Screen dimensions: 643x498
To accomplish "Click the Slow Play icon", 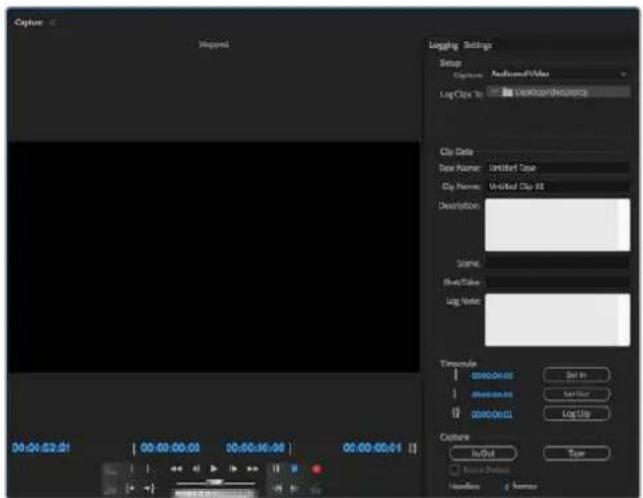I will (x=294, y=489).
